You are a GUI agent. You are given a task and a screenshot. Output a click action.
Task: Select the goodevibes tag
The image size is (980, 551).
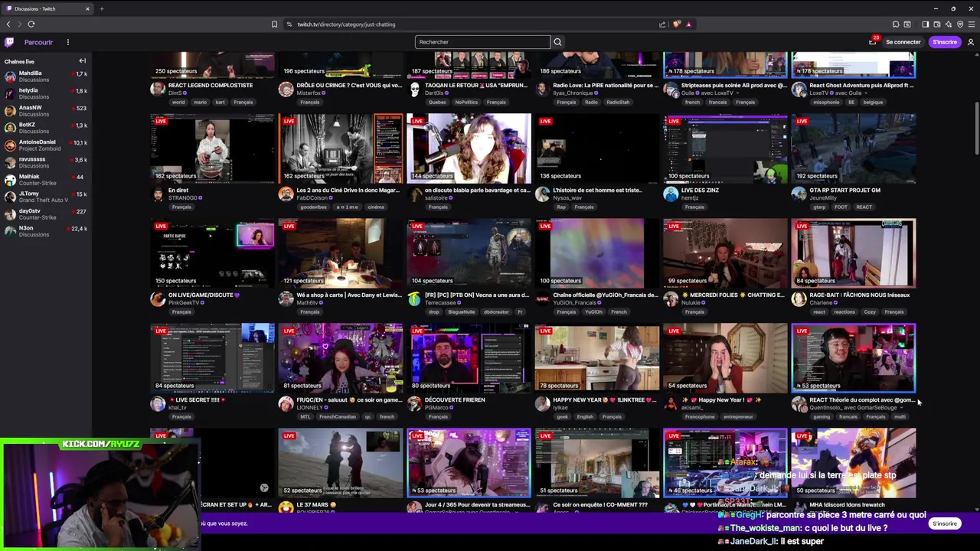click(313, 207)
